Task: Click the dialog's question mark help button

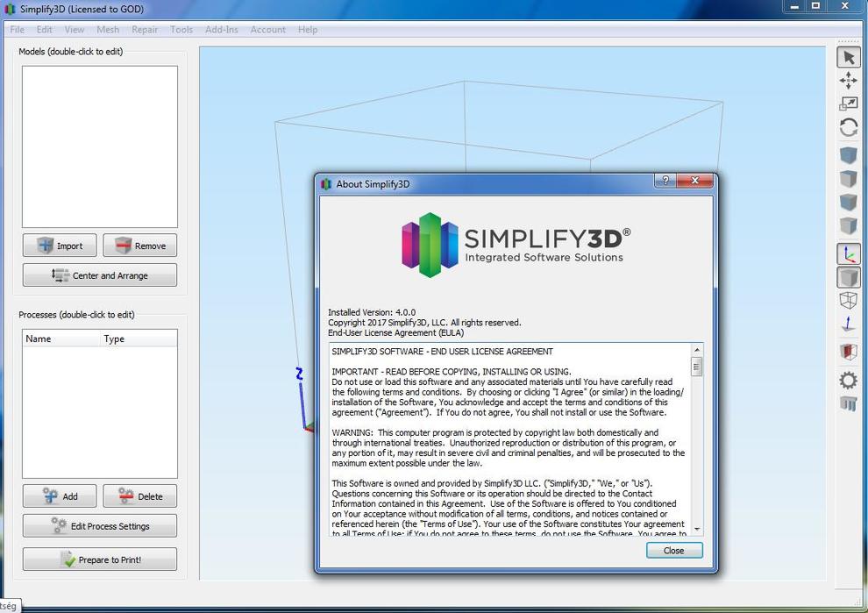Action: coord(665,182)
